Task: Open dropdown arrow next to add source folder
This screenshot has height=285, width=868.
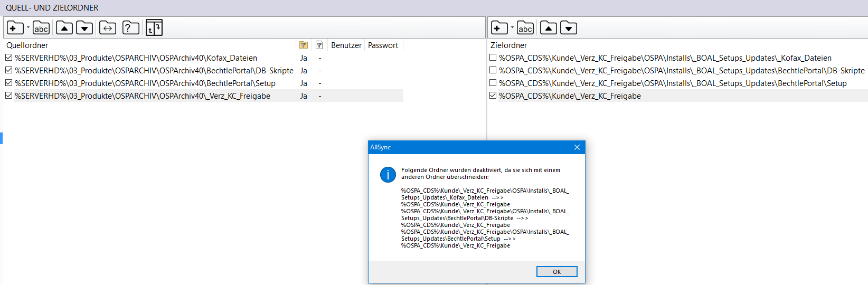Action: pyautogui.click(x=28, y=27)
